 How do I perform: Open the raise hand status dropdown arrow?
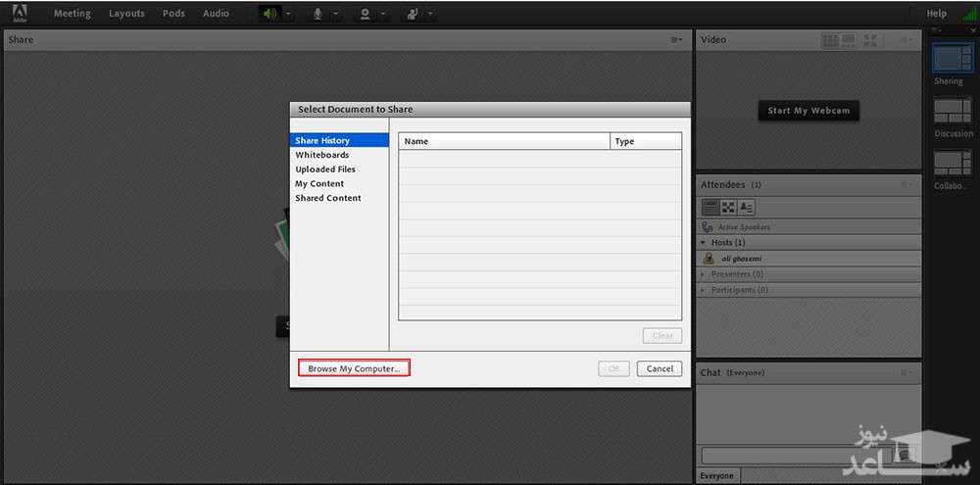point(431,15)
